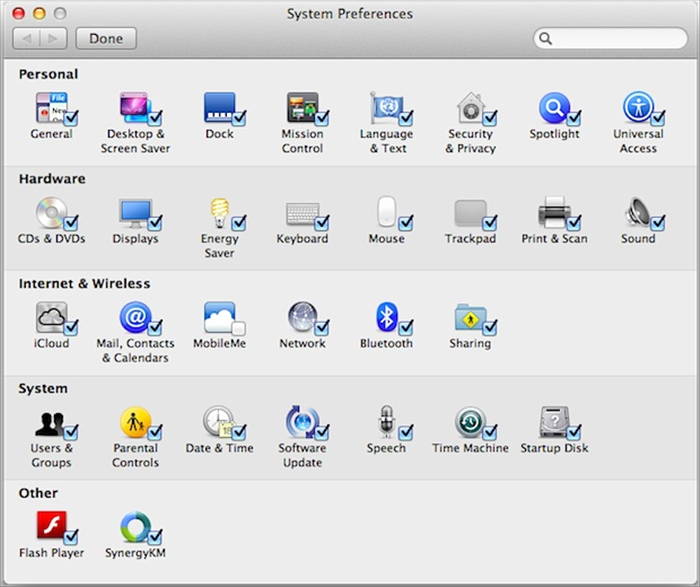Open the Print & Scan printer icon
The height and width of the screenshot is (587, 700).
pos(554,212)
